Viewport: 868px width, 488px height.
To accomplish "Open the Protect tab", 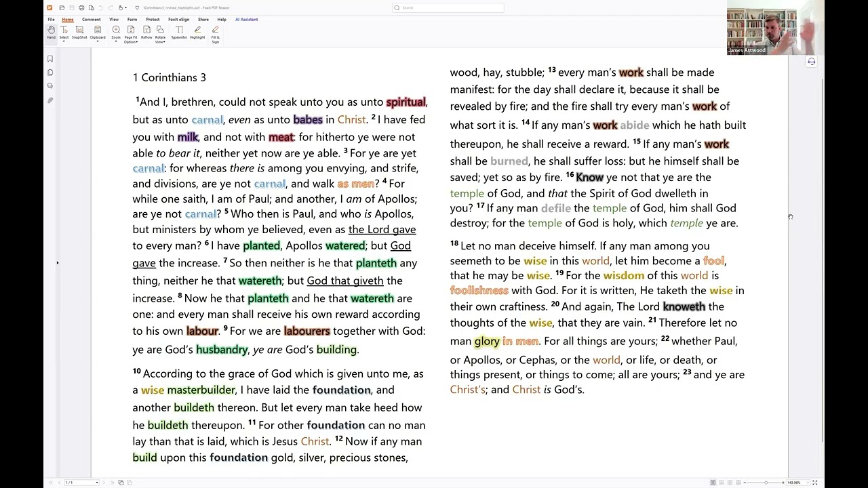I will click(x=153, y=20).
